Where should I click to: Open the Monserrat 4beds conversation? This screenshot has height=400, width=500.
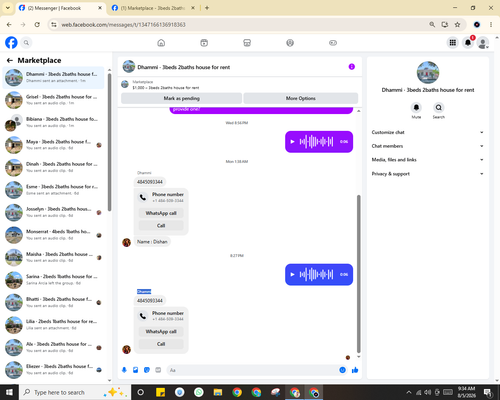pyautogui.click(x=53, y=235)
